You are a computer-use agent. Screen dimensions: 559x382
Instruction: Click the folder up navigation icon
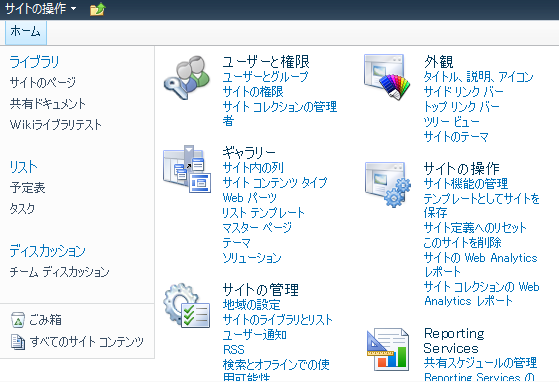click(97, 9)
